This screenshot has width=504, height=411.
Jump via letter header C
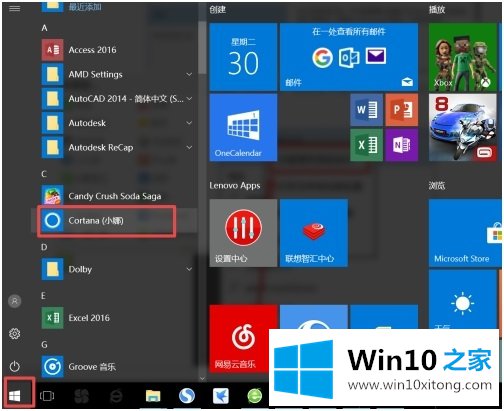pyautogui.click(x=44, y=174)
